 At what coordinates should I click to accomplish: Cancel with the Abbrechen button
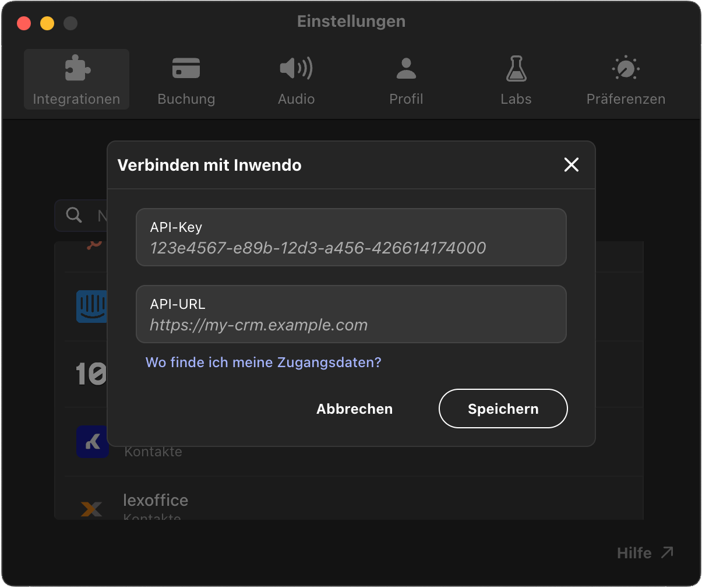tap(354, 409)
